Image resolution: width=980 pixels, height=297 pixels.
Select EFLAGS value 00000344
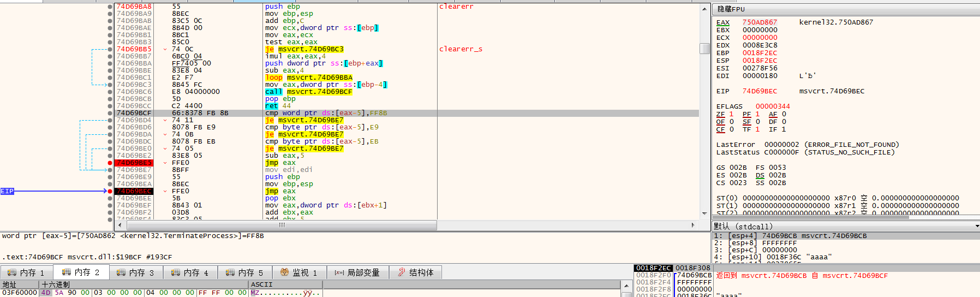coord(773,106)
